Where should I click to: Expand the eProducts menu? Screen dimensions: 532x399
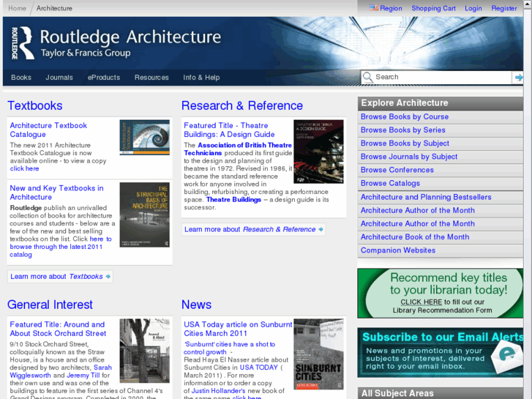[103, 78]
